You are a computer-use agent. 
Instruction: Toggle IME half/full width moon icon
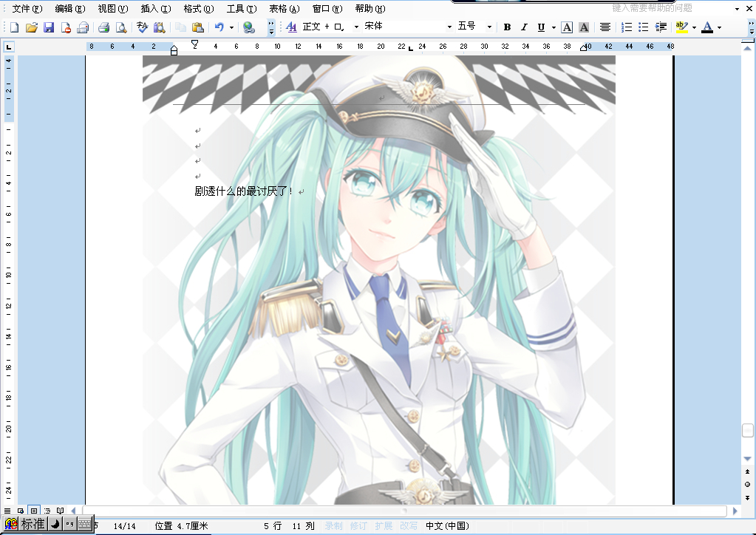point(55,524)
